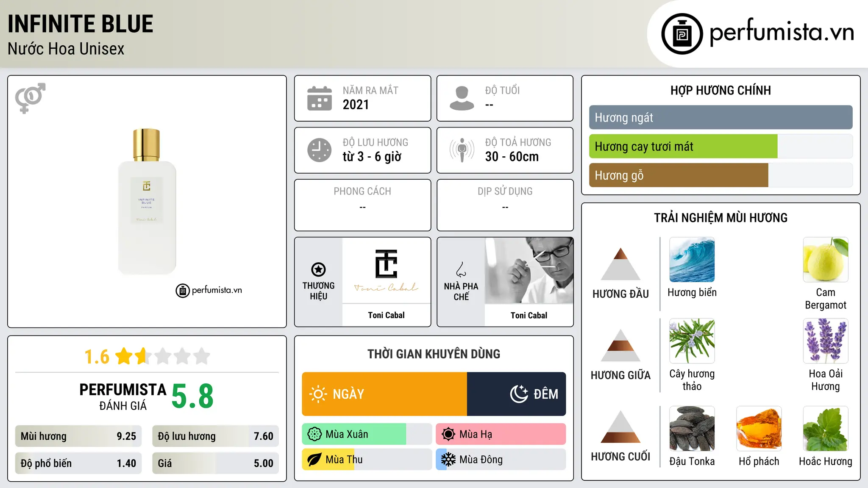Click the Hương ngát accord bar
The width and height of the screenshot is (868, 488).
pyautogui.click(x=721, y=117)
